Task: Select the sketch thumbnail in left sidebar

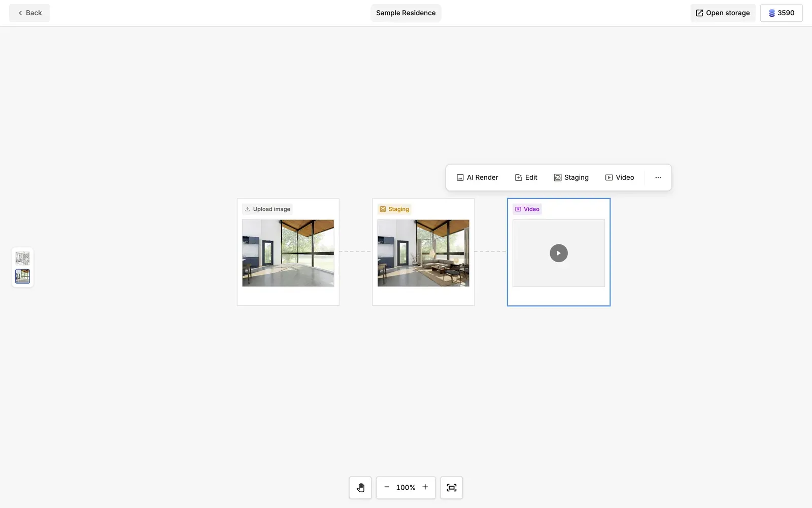Action: click(x=22, y=258)
